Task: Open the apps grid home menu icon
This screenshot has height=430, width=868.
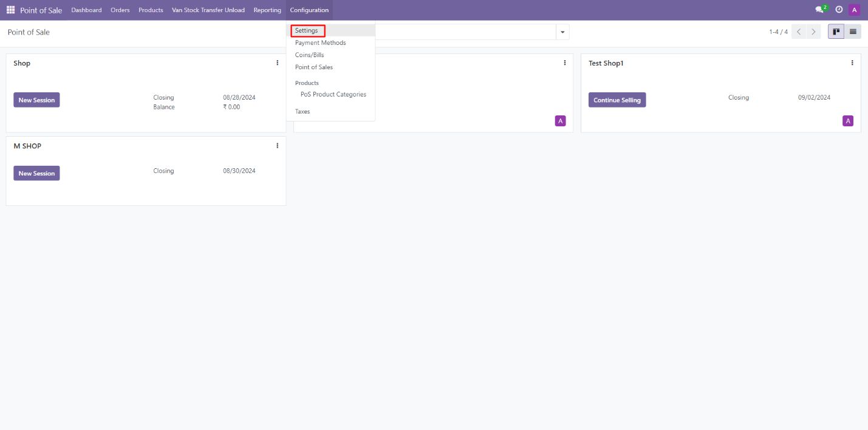Action: [10, 10]
